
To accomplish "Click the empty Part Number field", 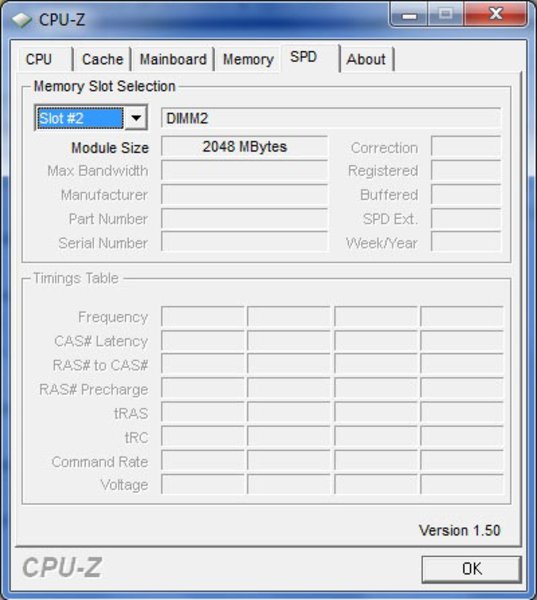I will tap(245, 219).
